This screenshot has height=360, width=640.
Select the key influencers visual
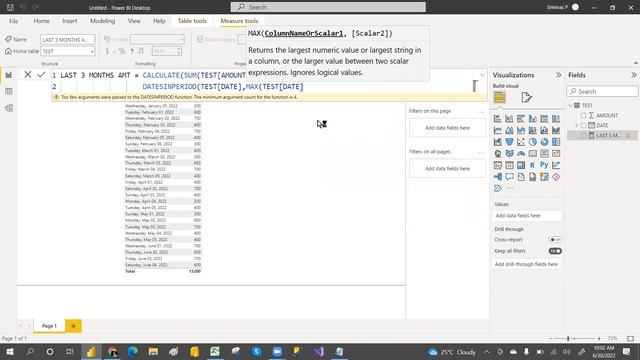point(556,165)
